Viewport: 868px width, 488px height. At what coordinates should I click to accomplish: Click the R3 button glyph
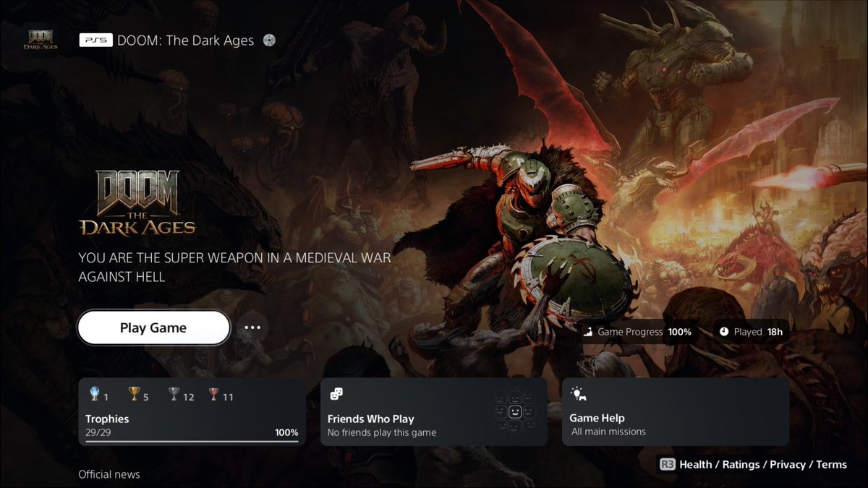(x=666, y=464)
